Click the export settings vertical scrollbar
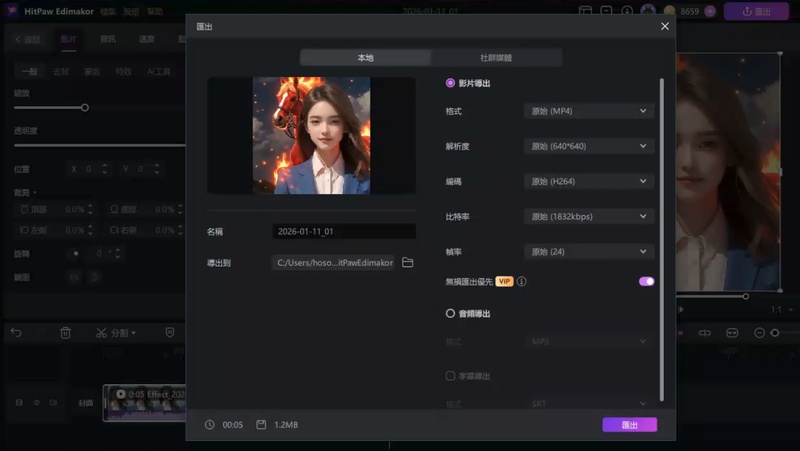Image resolution: width=800 pixels, height=451 pixels. tap(662, 240)
